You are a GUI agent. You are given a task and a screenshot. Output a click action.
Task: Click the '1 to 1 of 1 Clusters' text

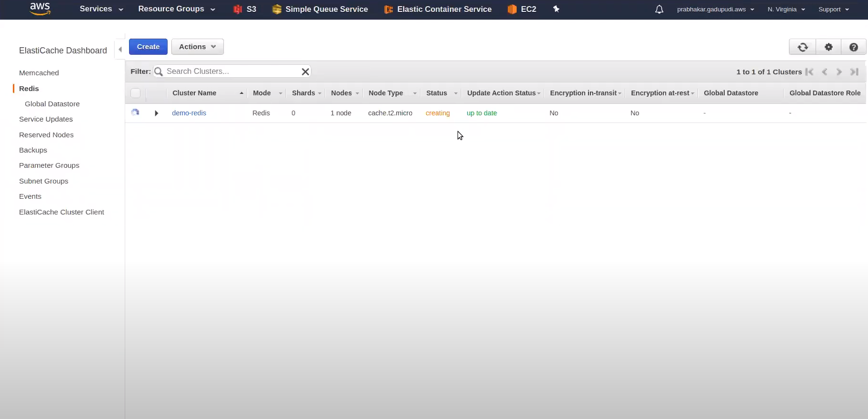[769, 72]
